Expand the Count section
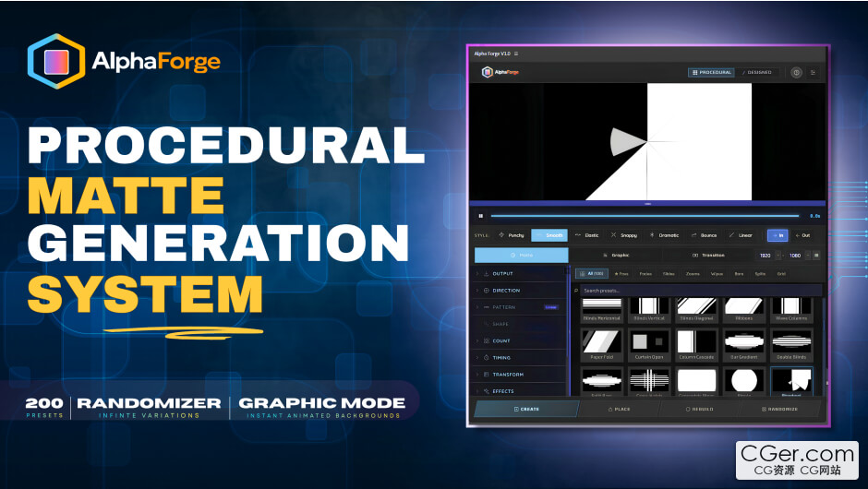This screenshot has width=868, height=489. coord(521,340)
